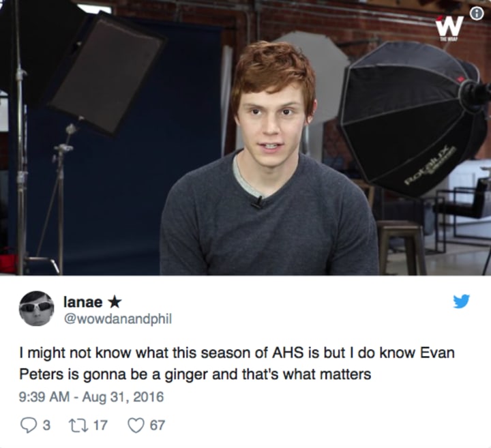Like the tweet with the heart icon
Screen dimensions: 491x448
pos(136,425)
